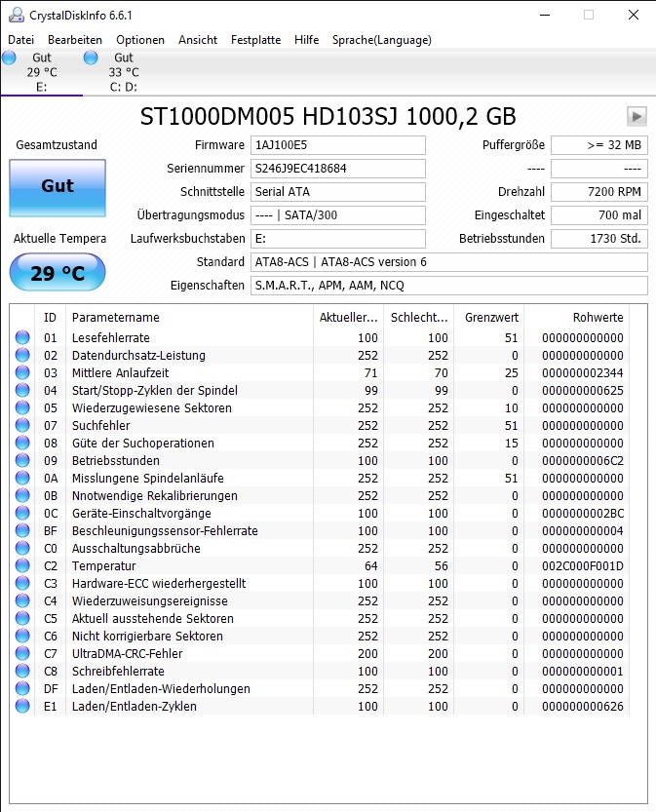
Task: Select the blue status orb for drive C: D:
Action: (x=91, y=58)
